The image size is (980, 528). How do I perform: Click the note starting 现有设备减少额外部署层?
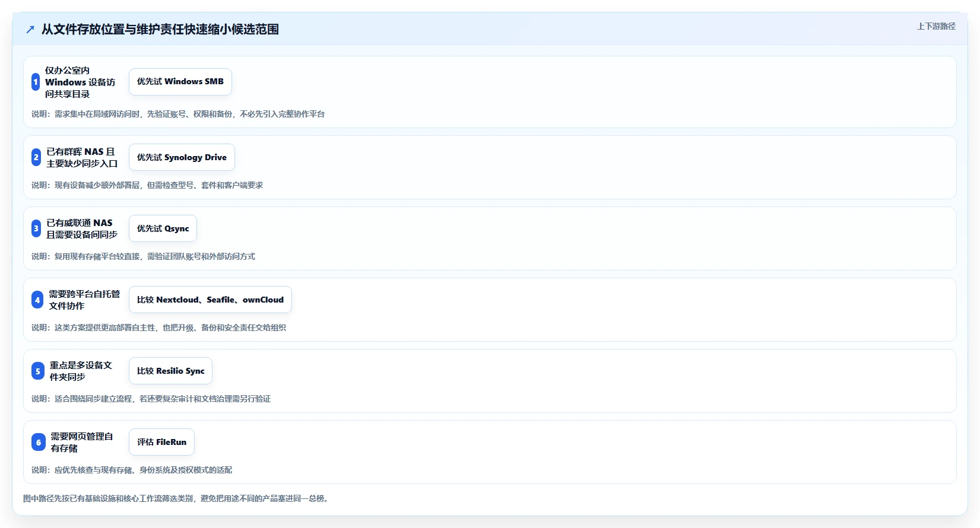click(147, 185)
